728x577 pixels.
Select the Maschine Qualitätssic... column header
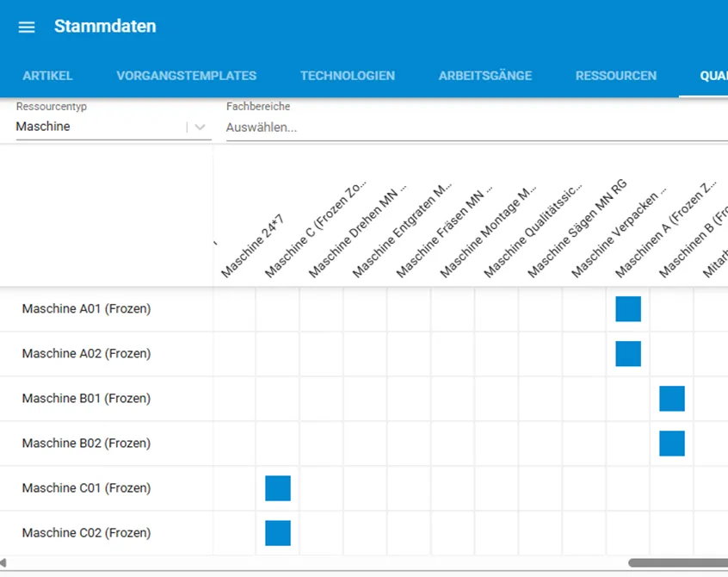coord(533,231)
